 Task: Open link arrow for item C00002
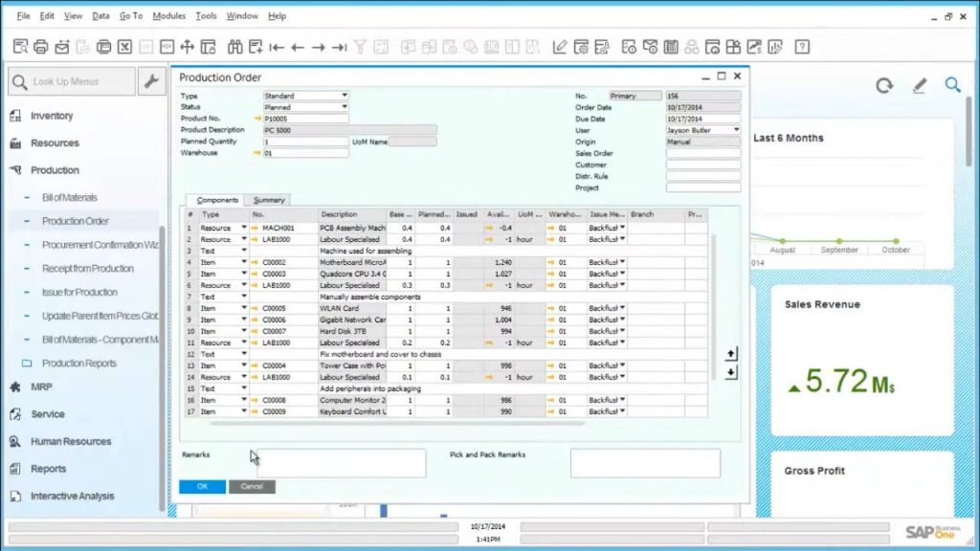click(255, 262)
